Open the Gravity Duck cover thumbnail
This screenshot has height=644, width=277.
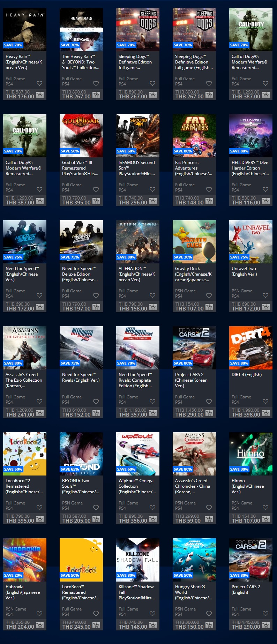point(194,242)
